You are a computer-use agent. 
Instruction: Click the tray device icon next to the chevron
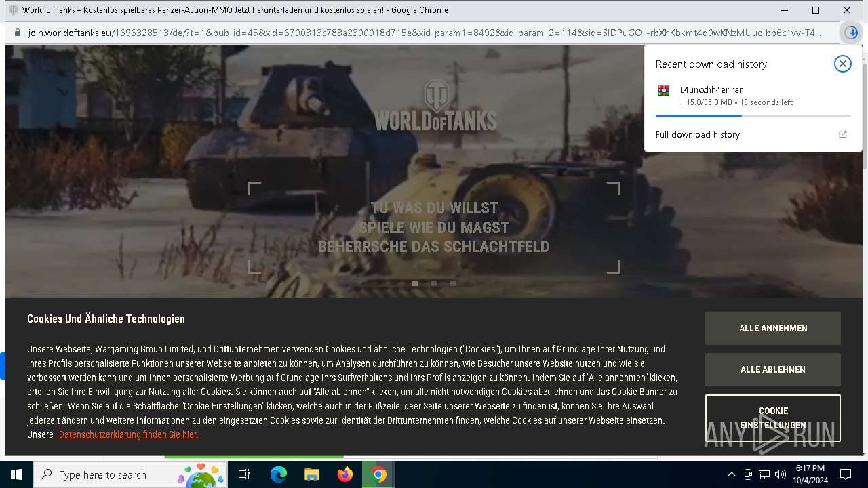pyautogui.click(x=748, y=474)
